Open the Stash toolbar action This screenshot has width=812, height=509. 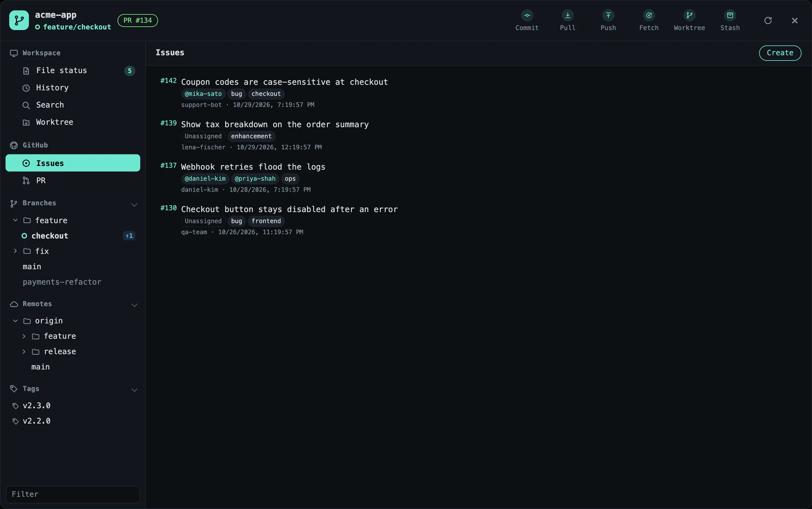(730, 20)
